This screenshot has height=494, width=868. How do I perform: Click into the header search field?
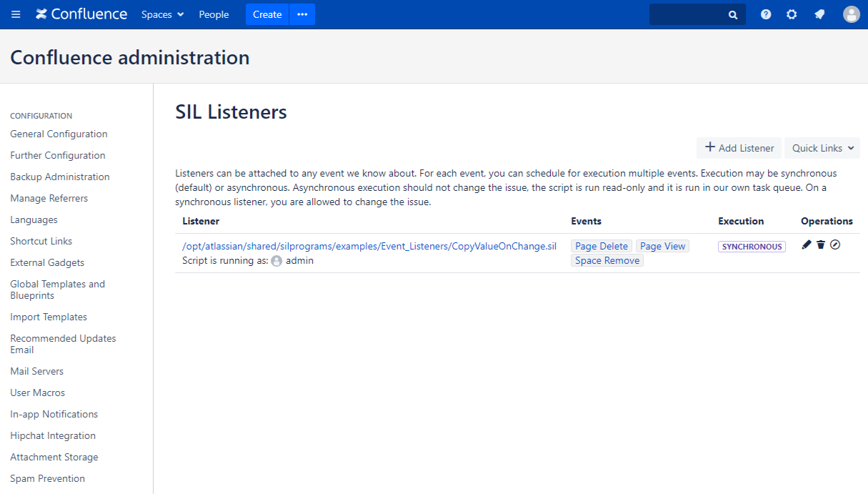[689, 14]
